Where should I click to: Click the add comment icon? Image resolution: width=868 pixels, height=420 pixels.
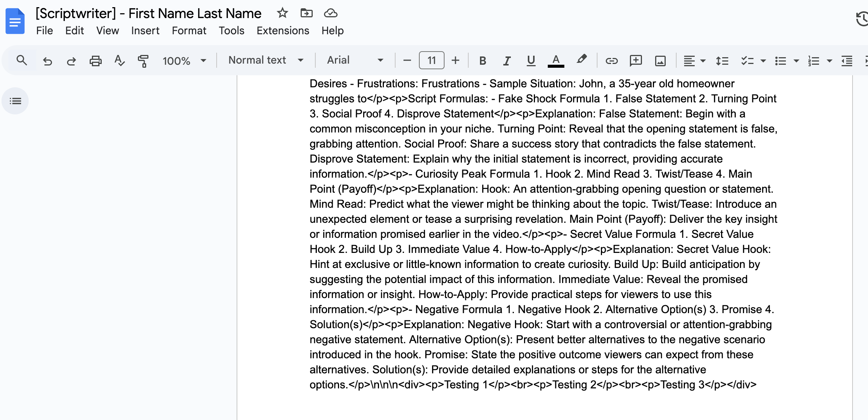[x=636, y=61]
